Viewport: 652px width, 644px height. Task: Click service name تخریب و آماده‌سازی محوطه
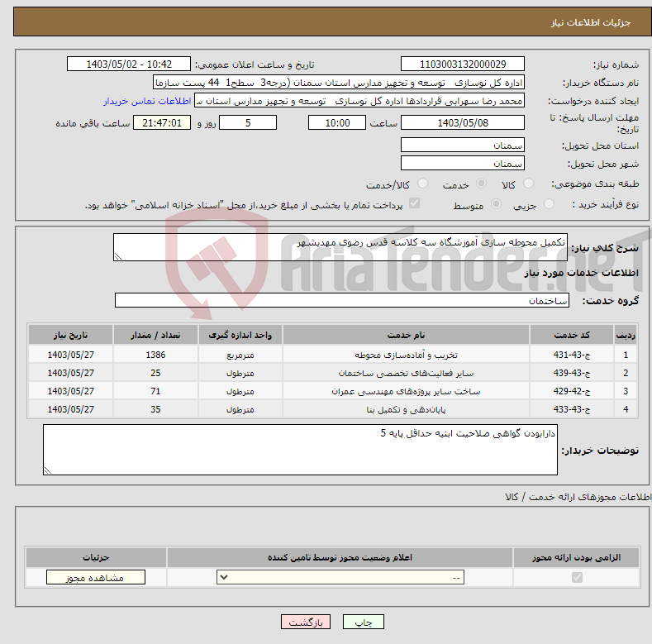tap(406, 355)
